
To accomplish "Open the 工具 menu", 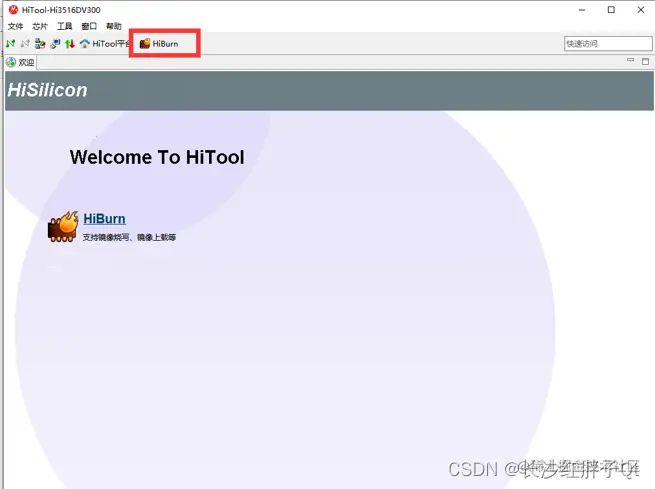I will [x=64, y=26].
